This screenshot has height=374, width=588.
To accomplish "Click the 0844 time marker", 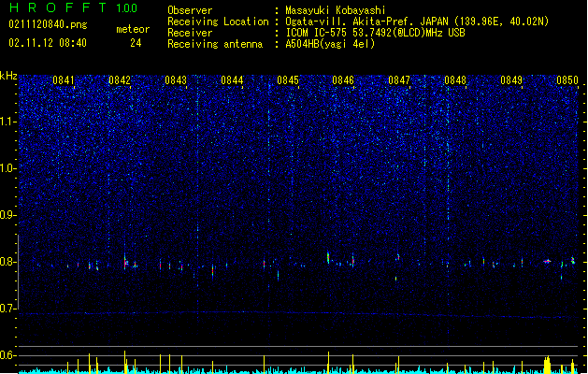I will tap(232, 80).
